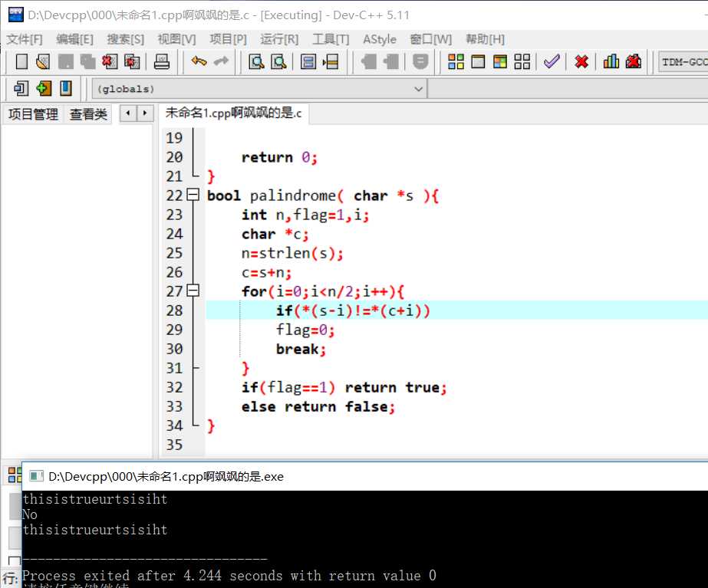Open the (globals) scope dropdown
708x588 pixels.
259,89
